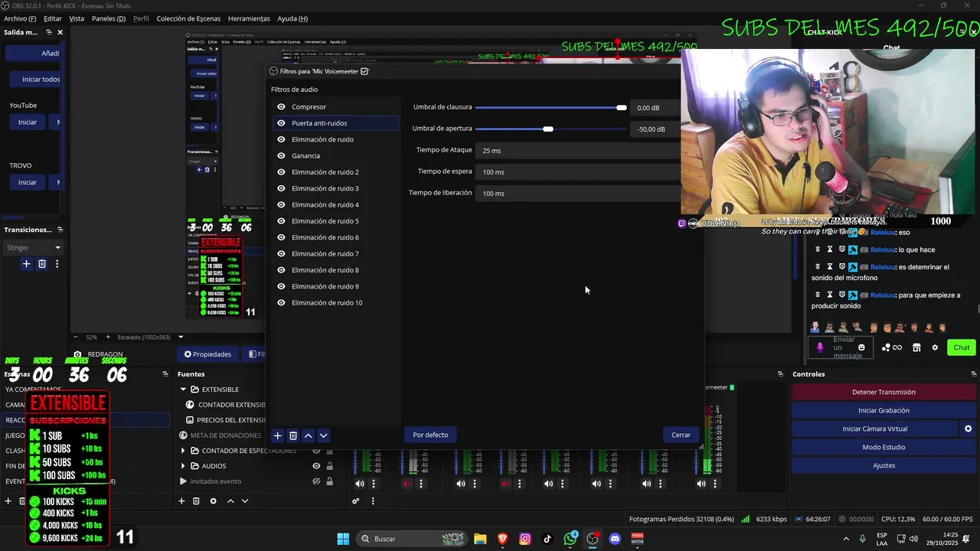980x551 pixels.
Task: Open advanced audio properties gears icon
Action: point(356,501)
